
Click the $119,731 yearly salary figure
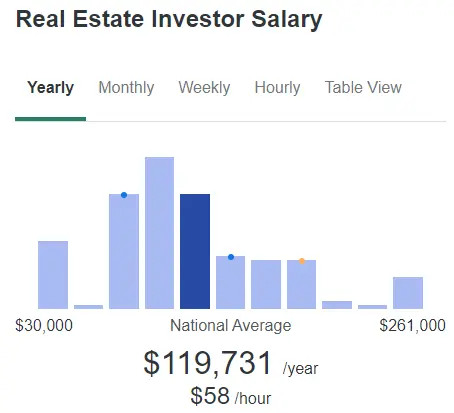(x=208, y=363)
